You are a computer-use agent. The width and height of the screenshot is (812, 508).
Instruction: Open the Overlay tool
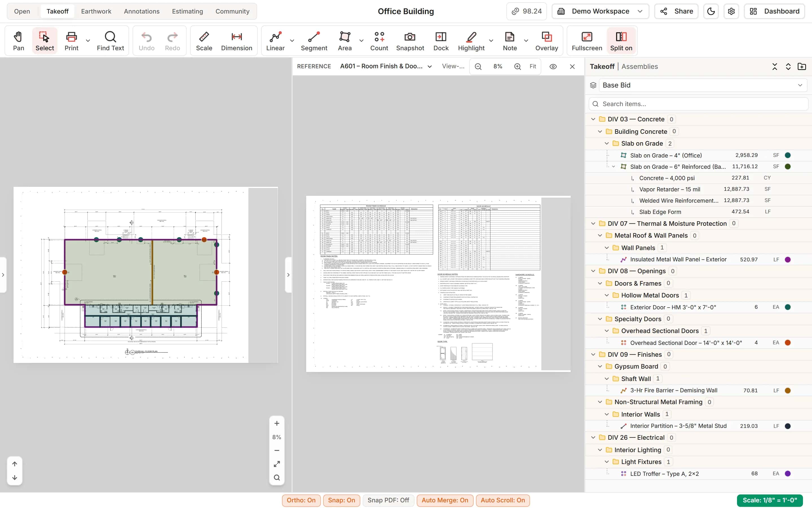click(x=547, y=41)
